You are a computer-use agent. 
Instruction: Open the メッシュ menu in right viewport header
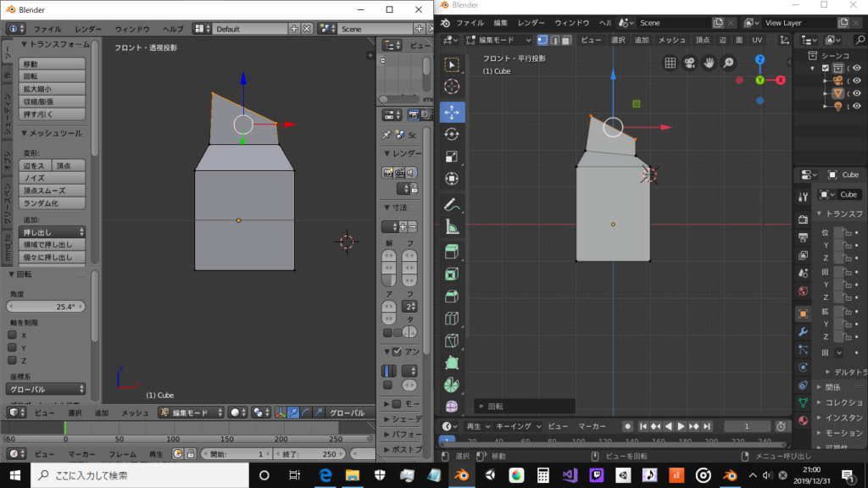pyautogui.click(x=672, y=40)
